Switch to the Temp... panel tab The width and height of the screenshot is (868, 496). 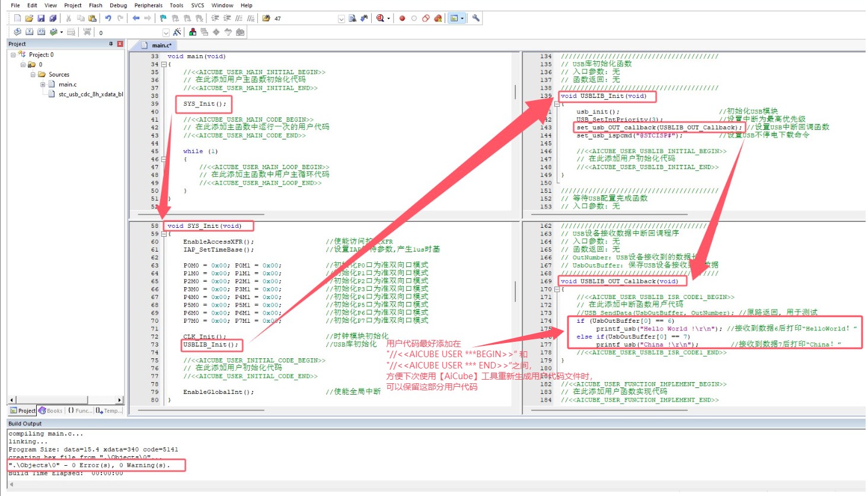click(108, 411)
